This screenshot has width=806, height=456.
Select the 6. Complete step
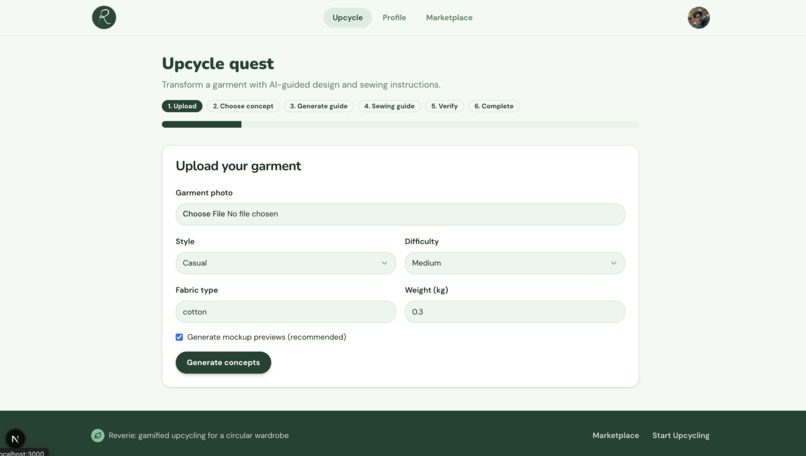click(x=493, y=106)
